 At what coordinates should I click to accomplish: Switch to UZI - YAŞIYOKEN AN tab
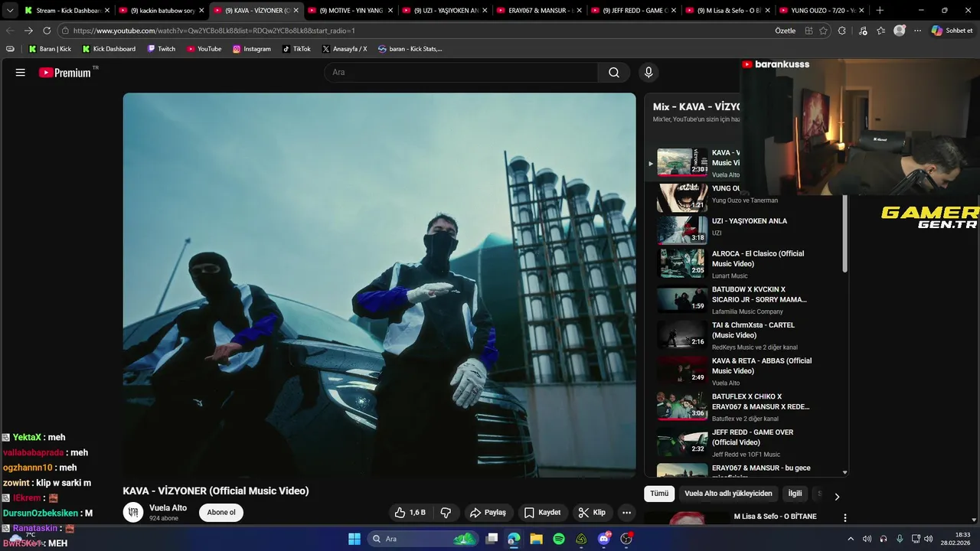pyautogui.click(x=445, y=11)
